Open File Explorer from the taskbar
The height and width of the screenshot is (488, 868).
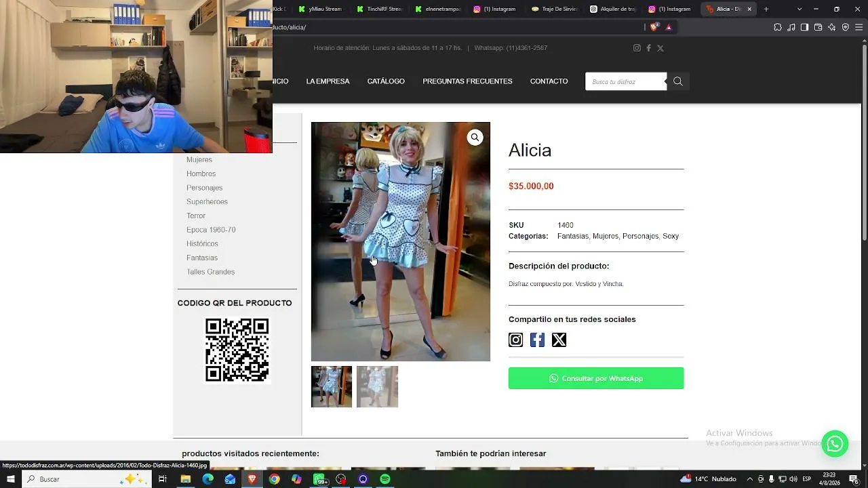(x=185, y=479)
